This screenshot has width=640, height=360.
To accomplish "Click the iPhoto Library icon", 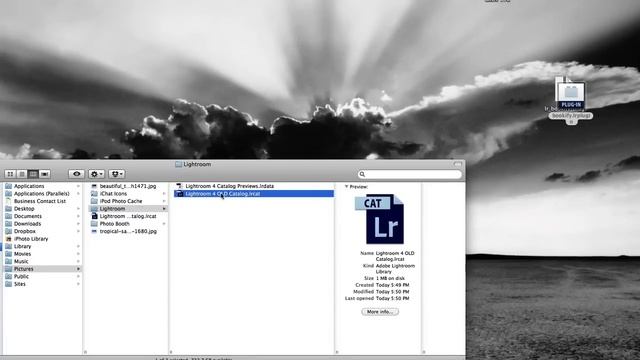I will point(9,239).
